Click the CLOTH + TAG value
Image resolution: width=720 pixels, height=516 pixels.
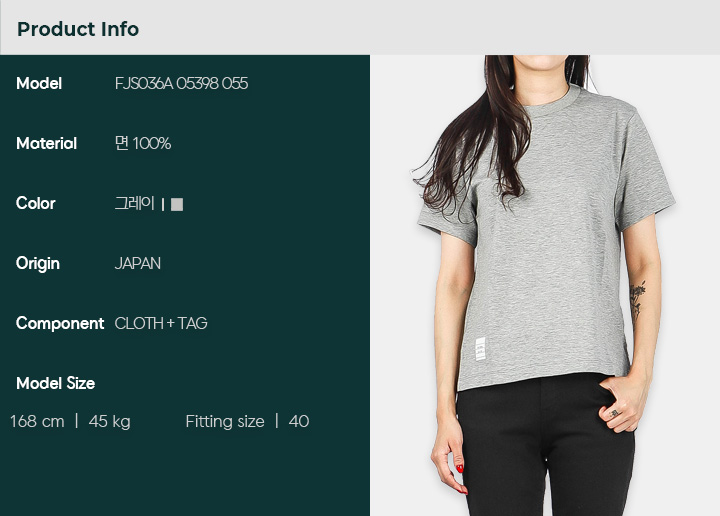point(161,324)
